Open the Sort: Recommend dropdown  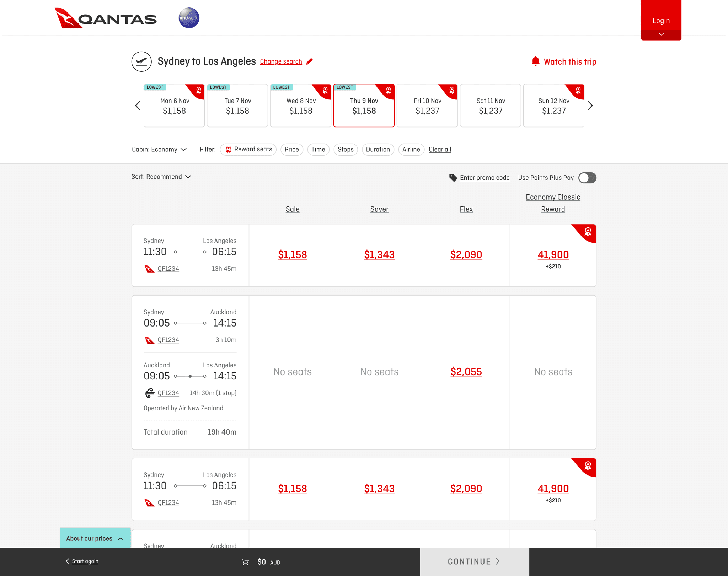point(161,177)
